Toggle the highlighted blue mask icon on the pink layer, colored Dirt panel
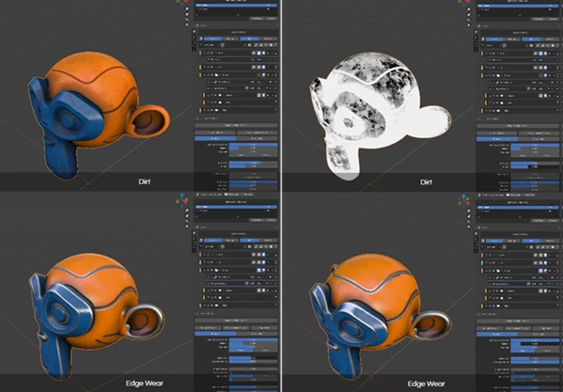This screenshot has width=563, height=392. pyautogui.click(x=258, y=53)
